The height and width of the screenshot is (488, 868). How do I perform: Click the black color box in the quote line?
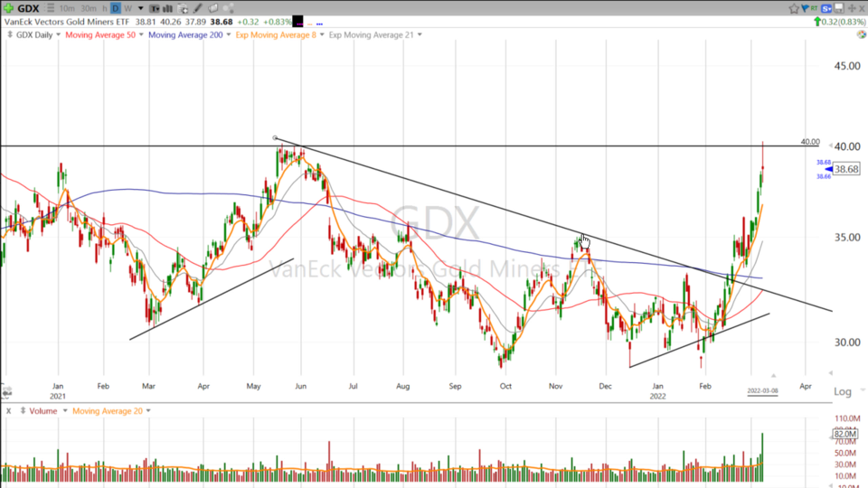click(x=297, y=22)
